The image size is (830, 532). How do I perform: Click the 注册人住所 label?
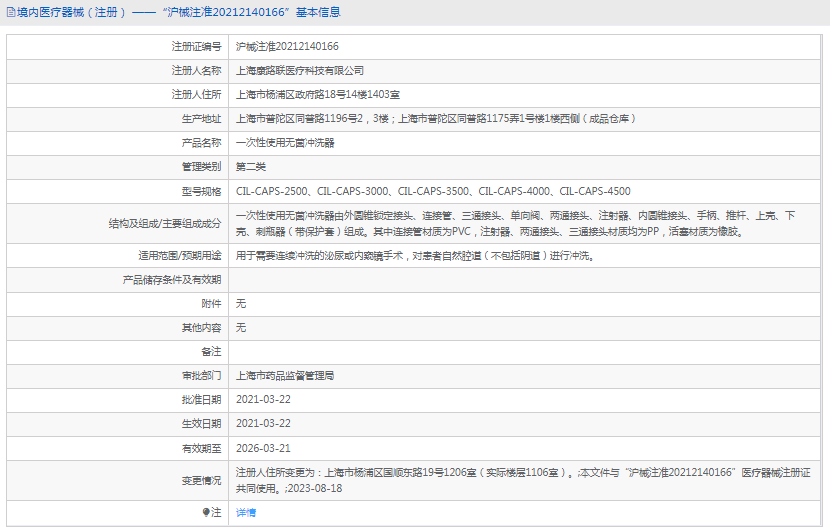[x=196, y=95]
